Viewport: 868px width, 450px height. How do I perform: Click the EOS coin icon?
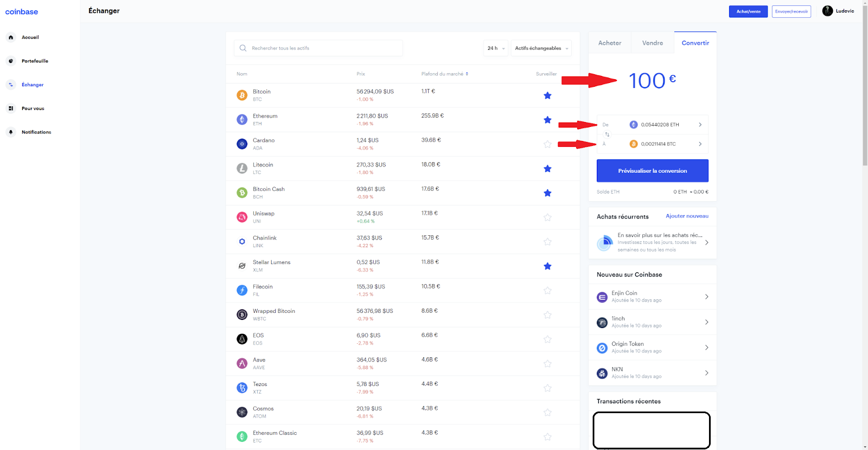(x=242, y=339)
